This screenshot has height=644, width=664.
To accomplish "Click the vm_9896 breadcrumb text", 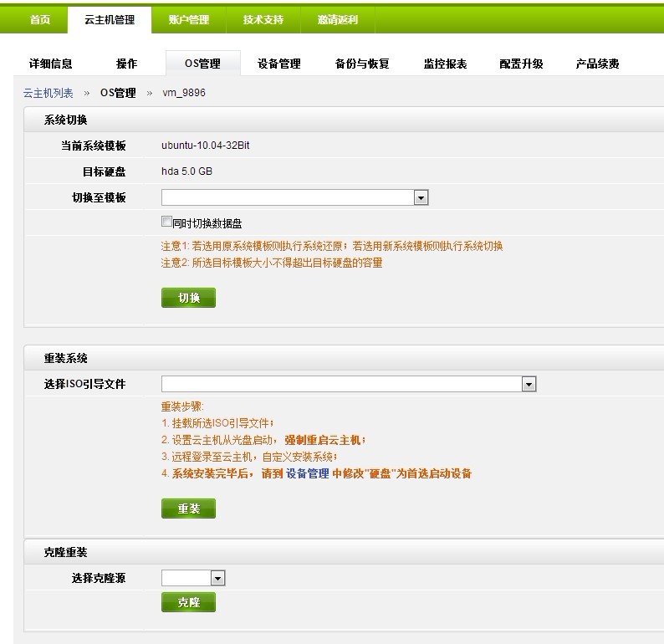I will click(x=184, y=93).
